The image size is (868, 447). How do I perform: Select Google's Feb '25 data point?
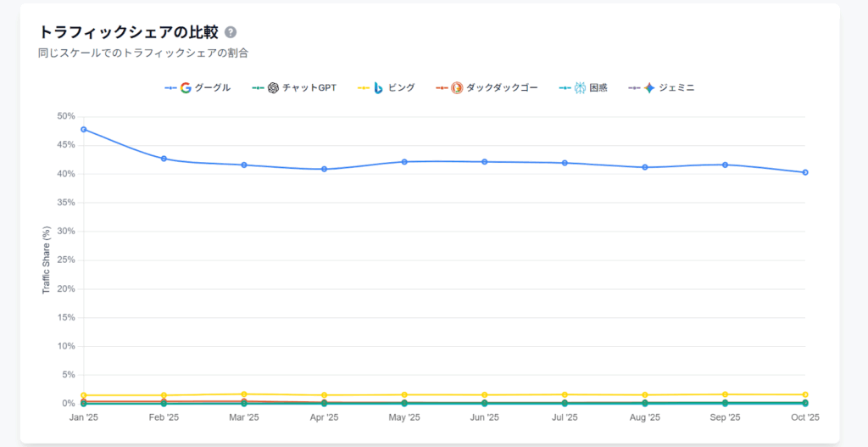click(x=164, y=159)
